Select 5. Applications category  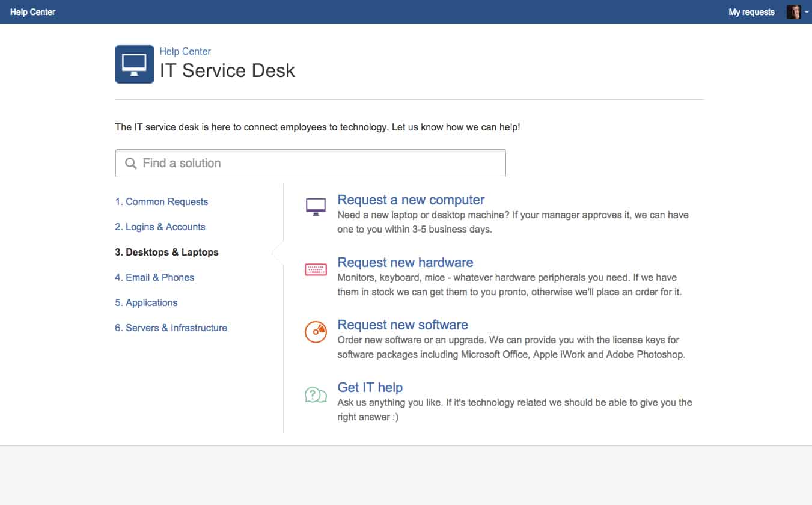pos(147,303)
